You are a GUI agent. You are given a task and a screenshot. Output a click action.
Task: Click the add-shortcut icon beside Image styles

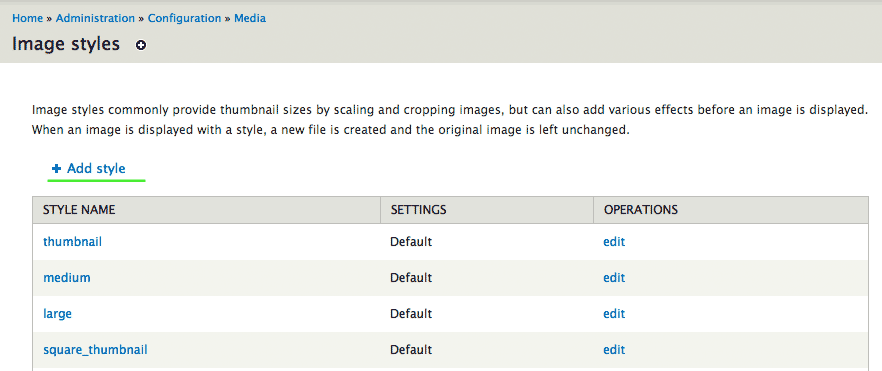[x=141, y=46]
